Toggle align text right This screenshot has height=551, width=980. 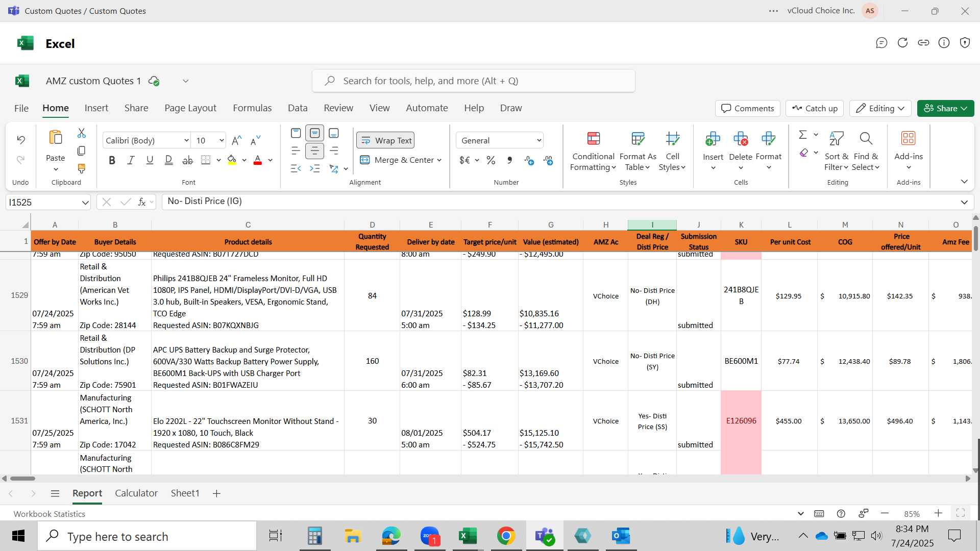pos(334,151)
